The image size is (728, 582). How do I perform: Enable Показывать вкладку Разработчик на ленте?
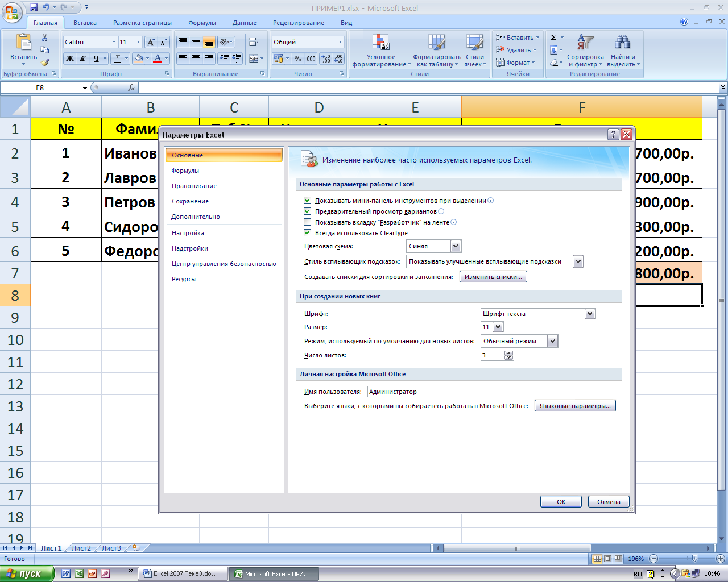(308, 222)
